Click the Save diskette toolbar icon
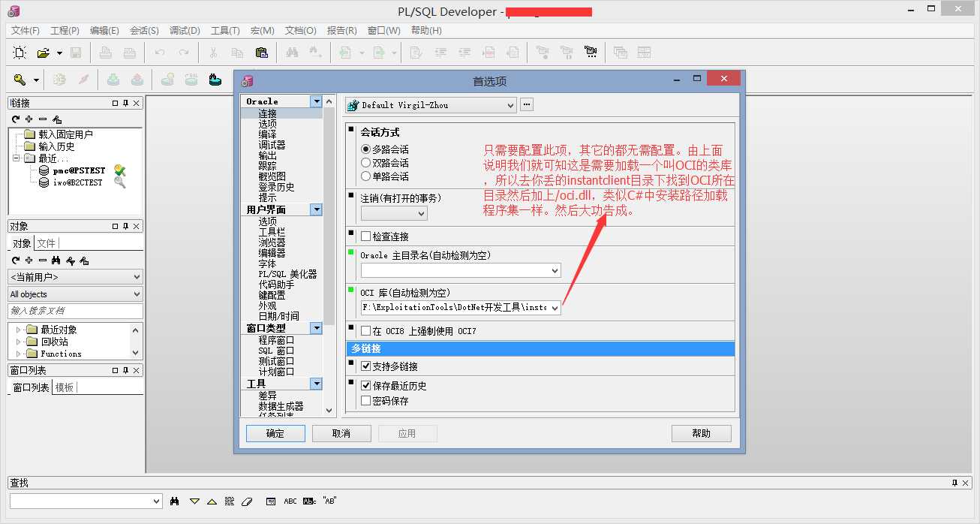 (x=75, y=53)
